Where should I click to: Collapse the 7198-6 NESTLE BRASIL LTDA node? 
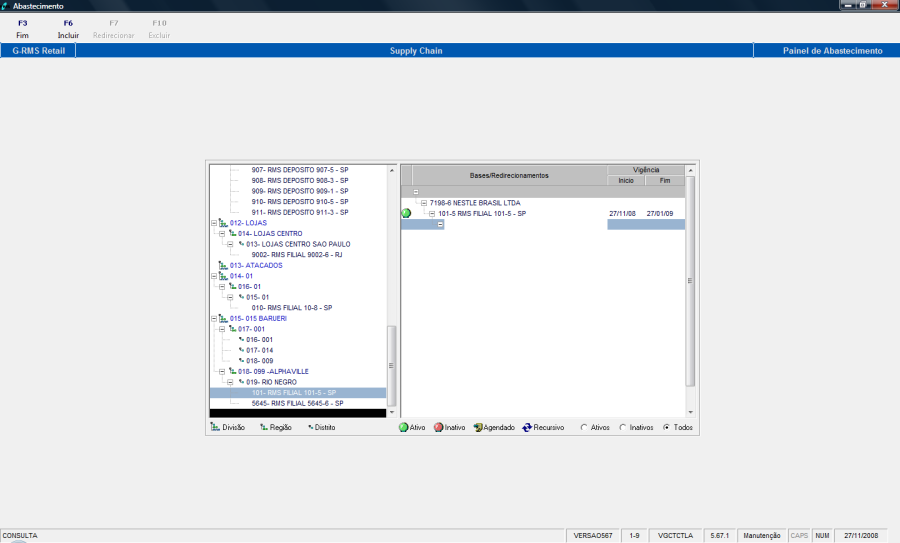tap(424, 203)
